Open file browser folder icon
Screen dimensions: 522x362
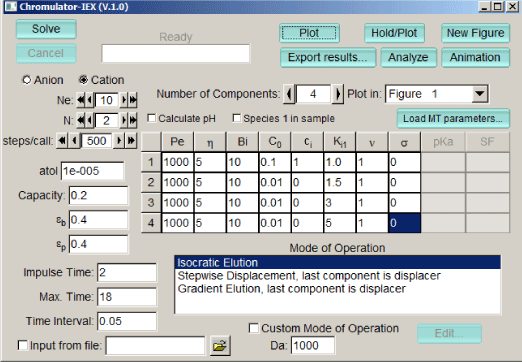tap(220, 346)
